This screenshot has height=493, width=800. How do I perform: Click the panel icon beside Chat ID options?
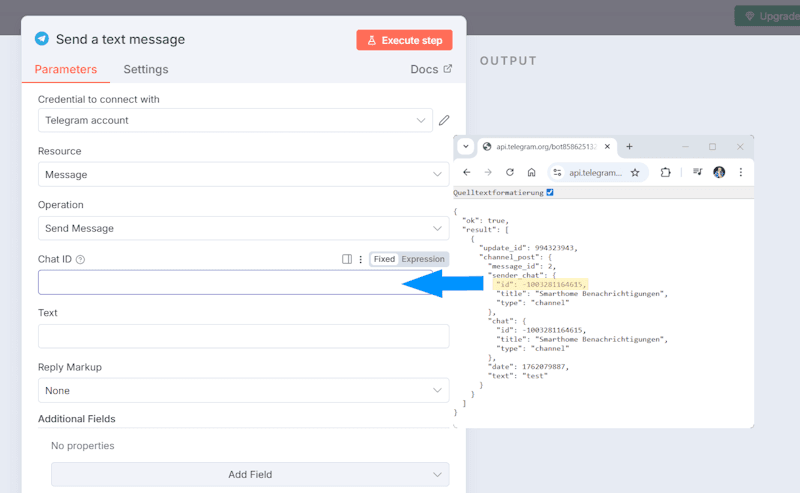[347, 259]
